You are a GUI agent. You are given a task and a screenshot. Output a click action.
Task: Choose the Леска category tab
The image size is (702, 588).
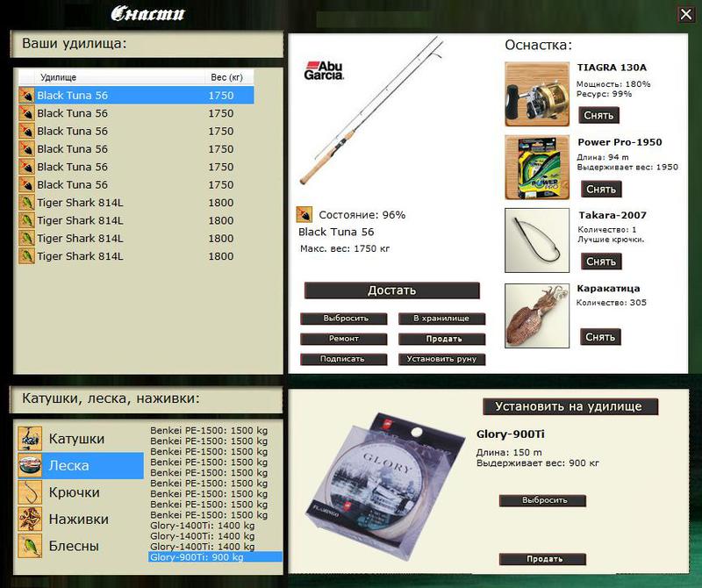click(x=81, y=466)
